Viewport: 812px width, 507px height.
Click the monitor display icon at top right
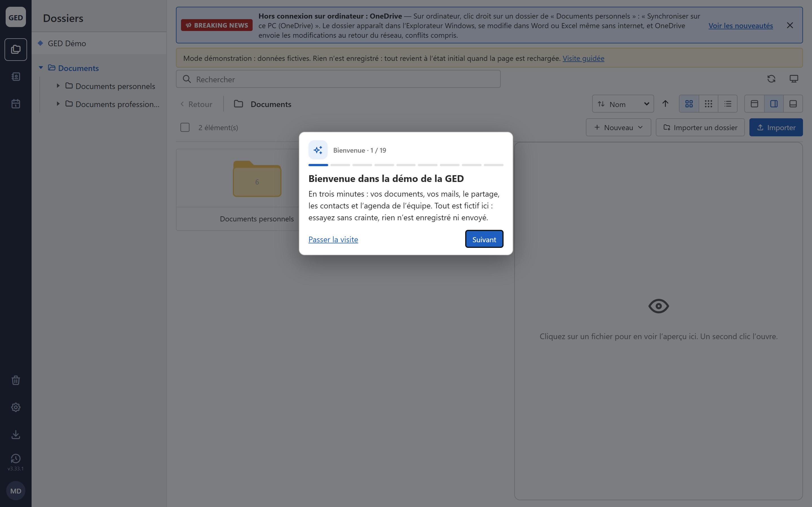click(x=794, y=79)
